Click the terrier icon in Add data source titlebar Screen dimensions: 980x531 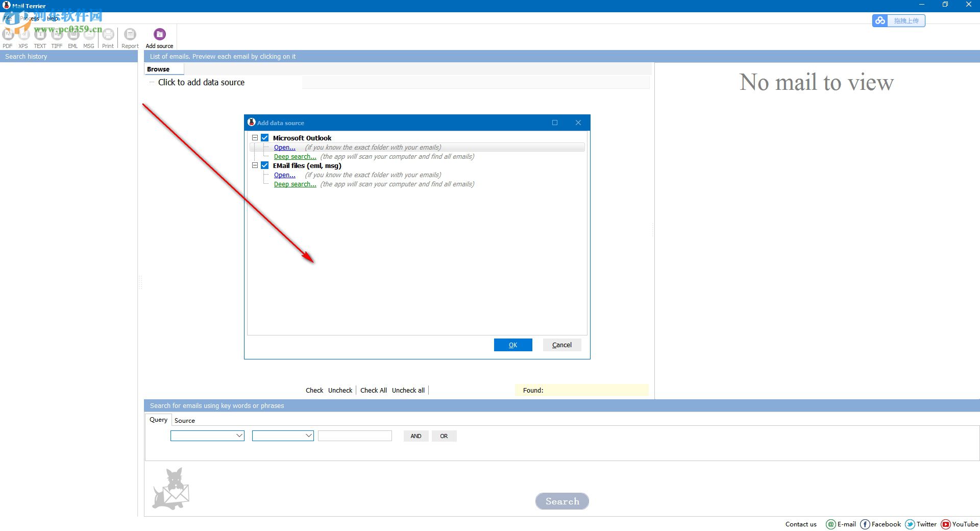pyautogui.click(x=251, y=122)
